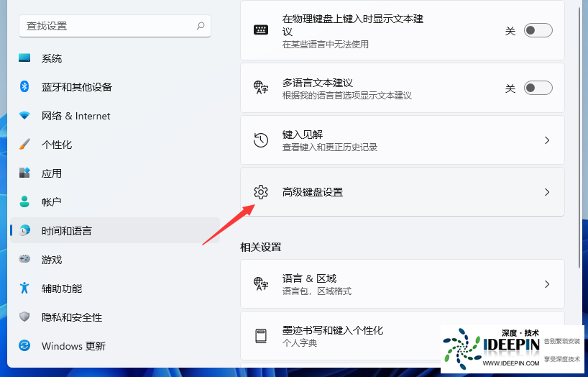
Task: Open 墨迹书写和键入个性化 card
Action: (403, 336)
